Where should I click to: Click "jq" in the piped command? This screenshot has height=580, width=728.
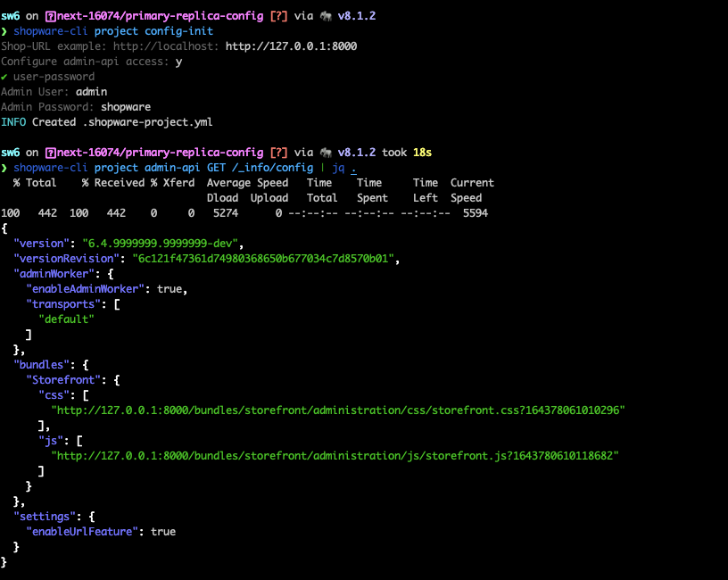pos(338,168)
